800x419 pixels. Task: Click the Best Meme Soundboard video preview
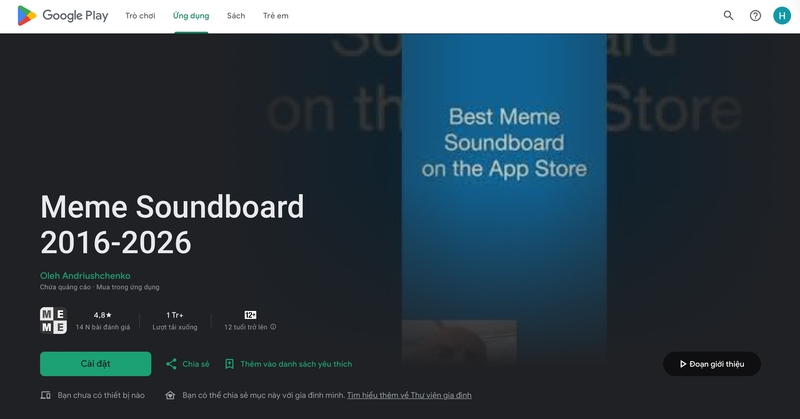click(x=504, y=199)
